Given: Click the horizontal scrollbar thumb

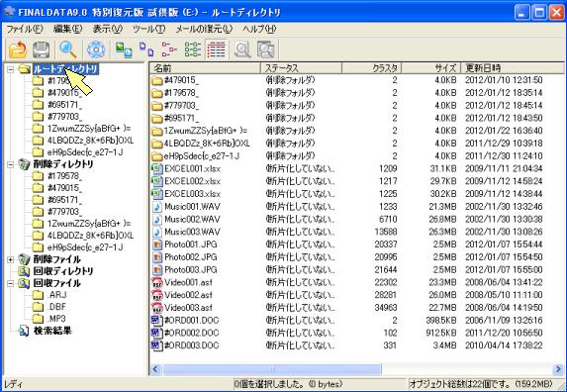Looking at the screenshot, I should 272,369.
